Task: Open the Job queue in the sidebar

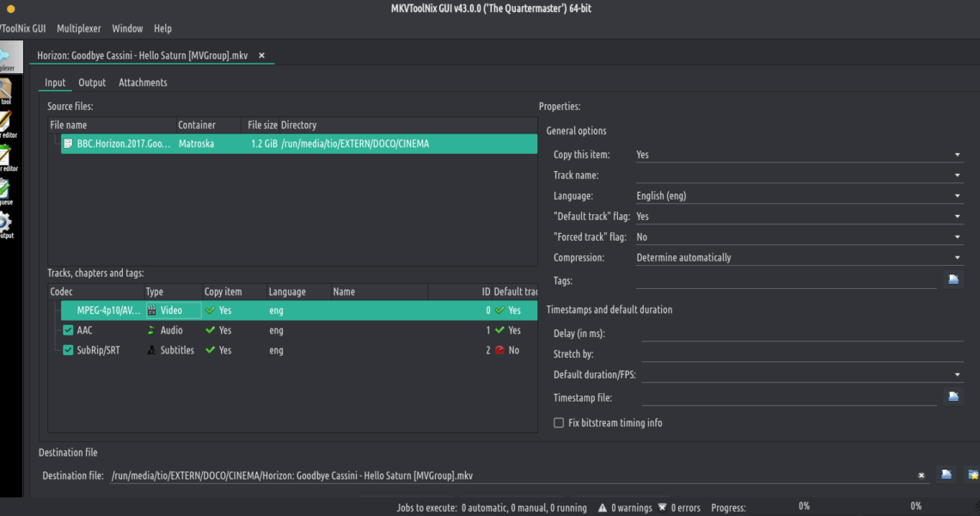Action: tap(5, 189)
